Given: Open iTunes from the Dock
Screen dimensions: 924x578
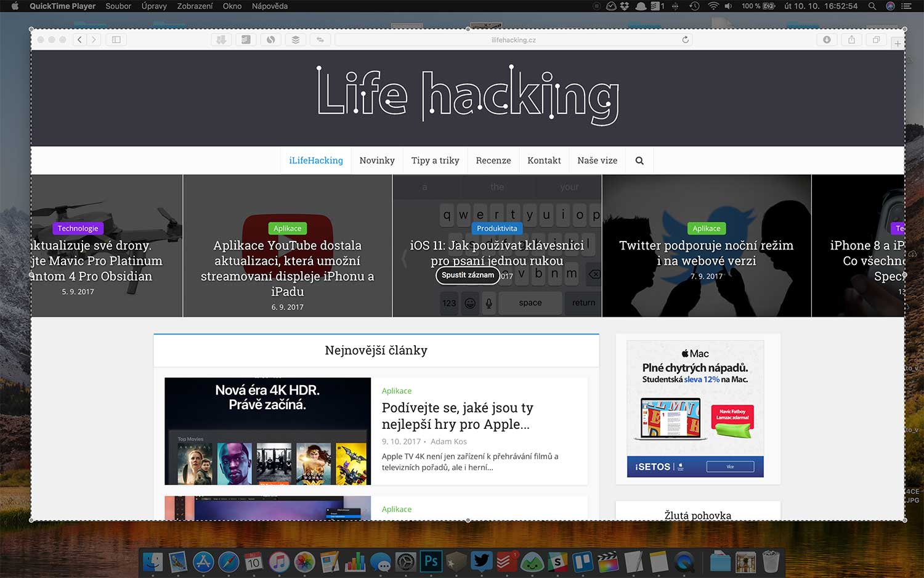Looking at the screenshot, I should pyautogui.click(x=279, y=561).
